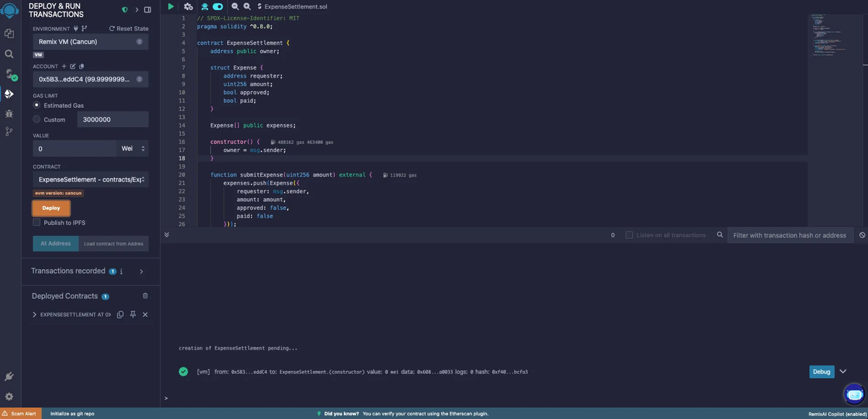Open the Git source control panel
868x419 pixels.
pos(9,132)
